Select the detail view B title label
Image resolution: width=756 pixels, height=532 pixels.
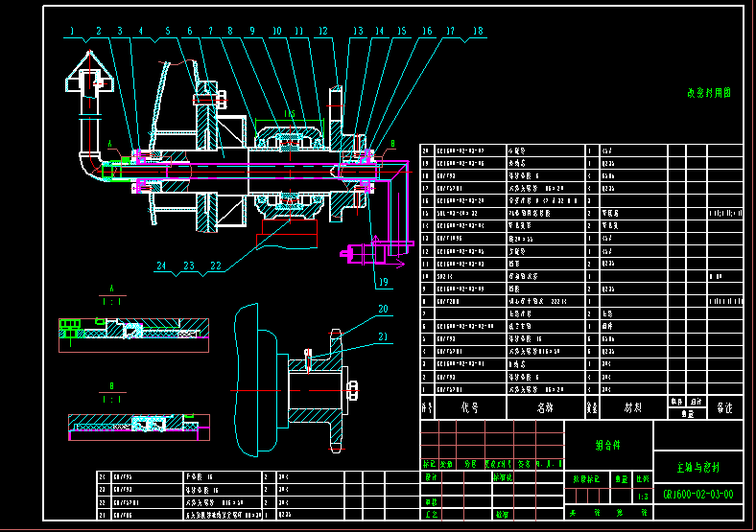click(x=112, y=386)
